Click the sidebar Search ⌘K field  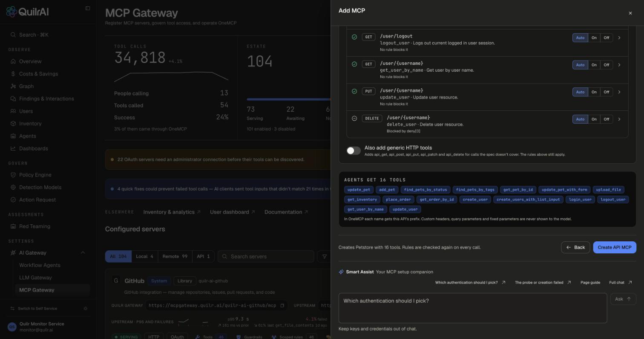pos(49,35)
